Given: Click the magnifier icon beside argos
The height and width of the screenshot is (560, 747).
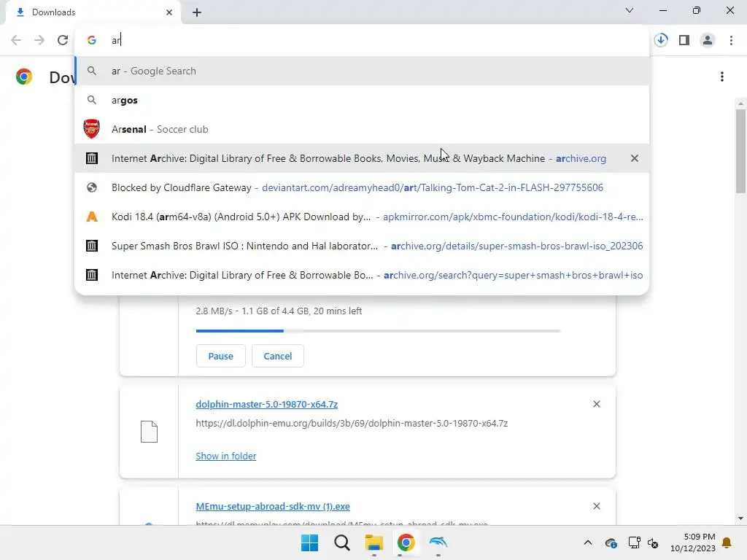Looking at the screenshot, I should point(91,100).
